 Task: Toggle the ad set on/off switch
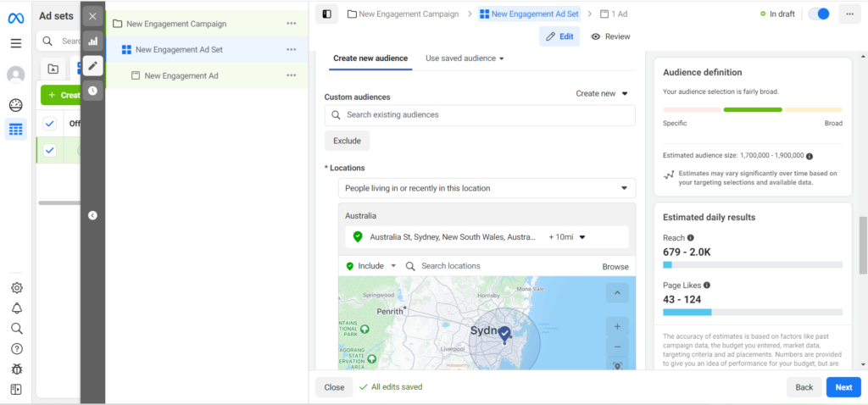819,14
